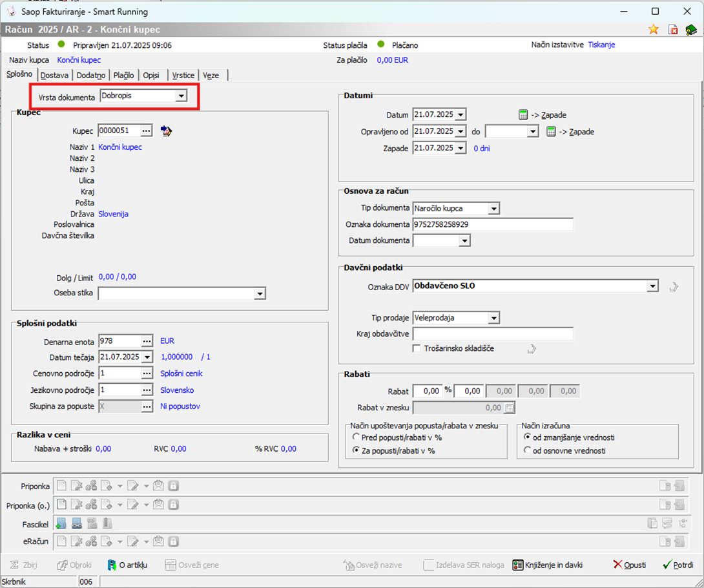Open the Datum dokumenta dropdown

point(464,241)
